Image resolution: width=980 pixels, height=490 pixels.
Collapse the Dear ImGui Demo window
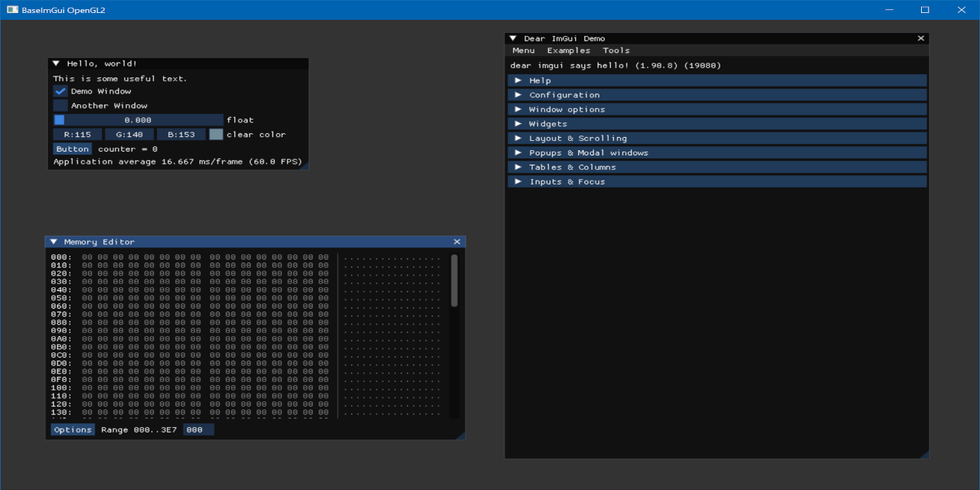coord(513,38)
